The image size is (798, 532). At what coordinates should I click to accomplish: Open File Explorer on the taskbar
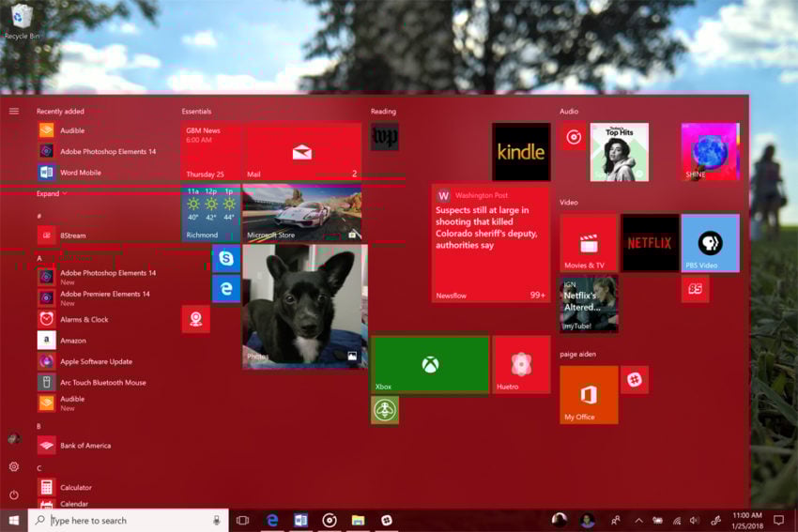click(x=359, y=521)
